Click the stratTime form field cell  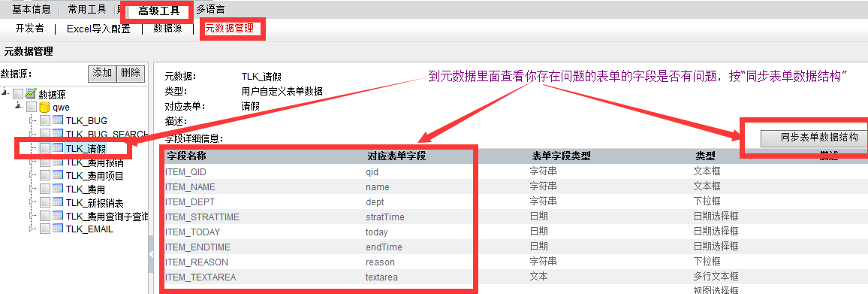pyautogui.click(x=384, y=217)
